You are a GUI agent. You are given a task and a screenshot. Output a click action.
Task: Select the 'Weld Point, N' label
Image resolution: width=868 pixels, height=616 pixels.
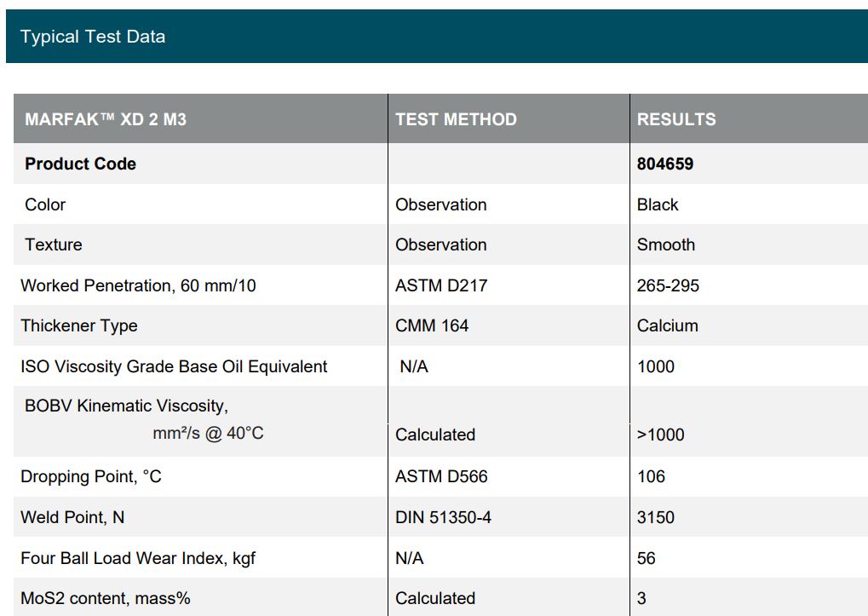tap(72, 517)
